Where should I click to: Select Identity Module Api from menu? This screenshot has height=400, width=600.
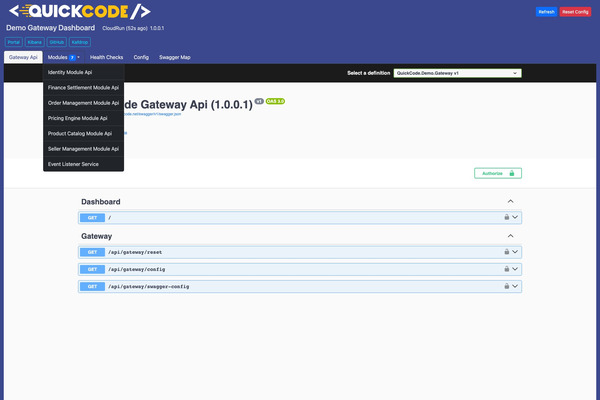click(83, 72)
